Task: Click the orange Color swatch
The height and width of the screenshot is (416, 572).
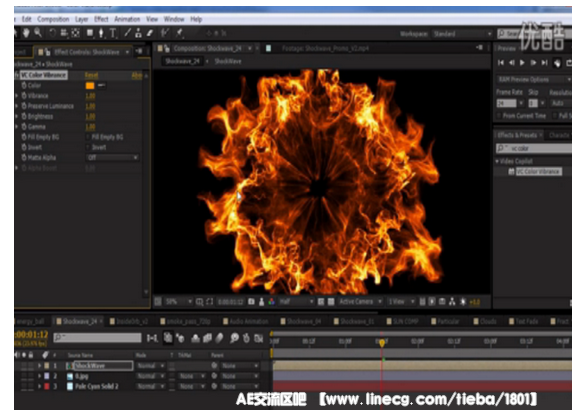Action: tap(90, 85)
